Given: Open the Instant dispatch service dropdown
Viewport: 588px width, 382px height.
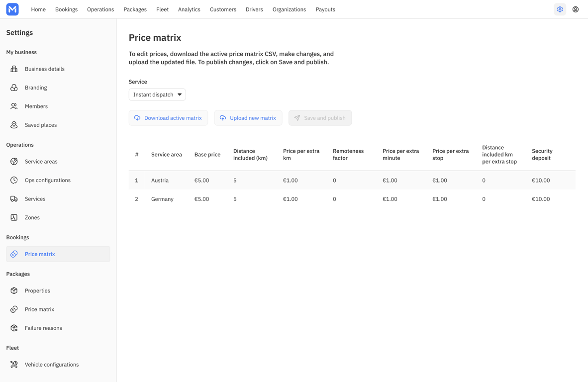Looking at the screenshot, I should pyautogui.click(x=157, y=95).
